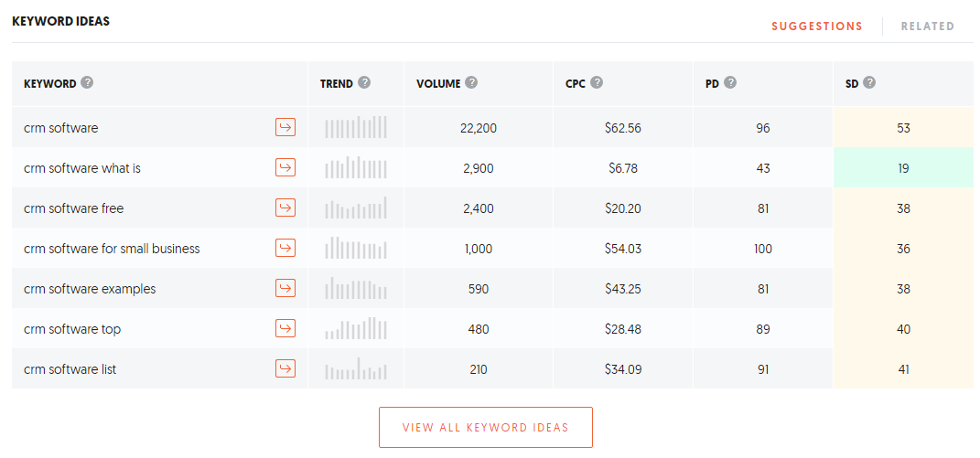Open arrow icon for 'crm software top'
The height and width of the screenshot is (458, 980).
click(x=285, y=328)
